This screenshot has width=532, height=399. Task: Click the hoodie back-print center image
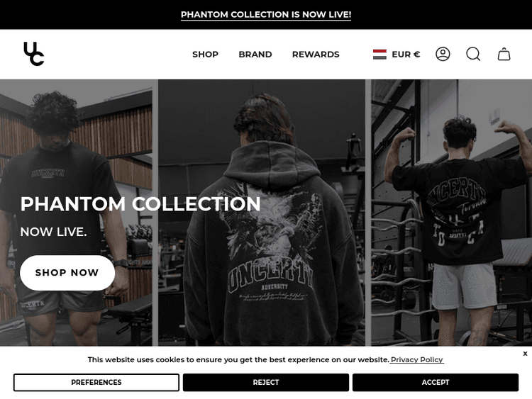(262, 213)
